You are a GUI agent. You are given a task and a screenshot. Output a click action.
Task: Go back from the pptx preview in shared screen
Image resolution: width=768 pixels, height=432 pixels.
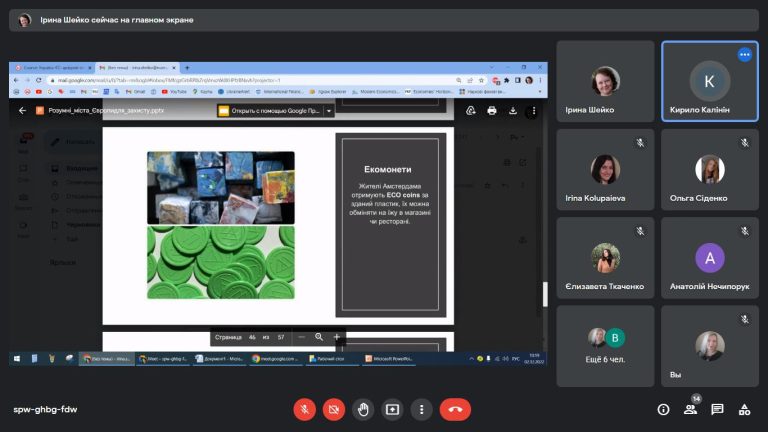point(22,111)
